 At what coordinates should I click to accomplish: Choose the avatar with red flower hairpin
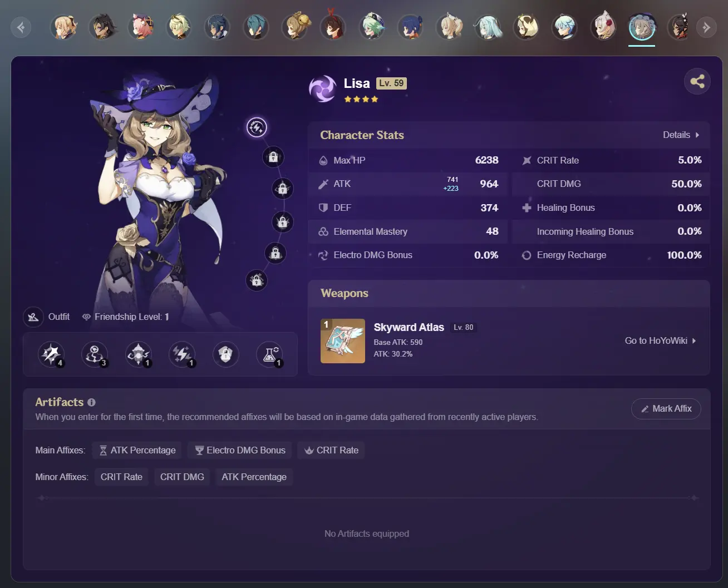pos(603,27)
